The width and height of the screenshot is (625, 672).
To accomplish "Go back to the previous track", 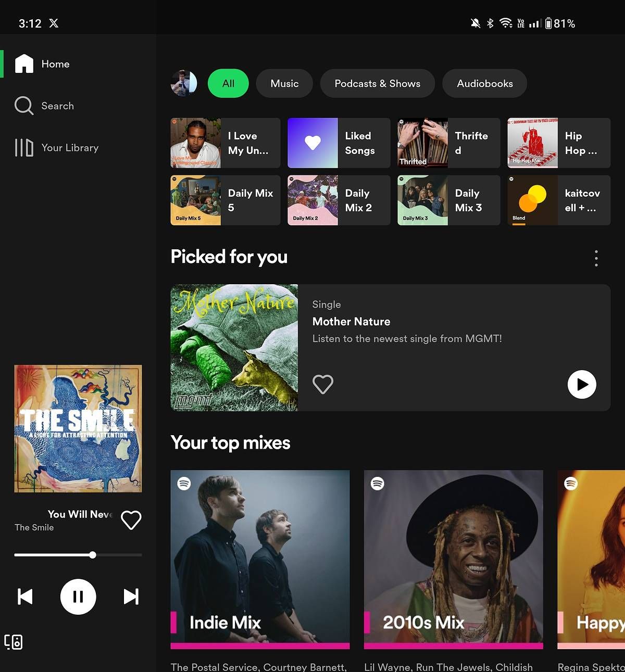I will coord(26,597).
